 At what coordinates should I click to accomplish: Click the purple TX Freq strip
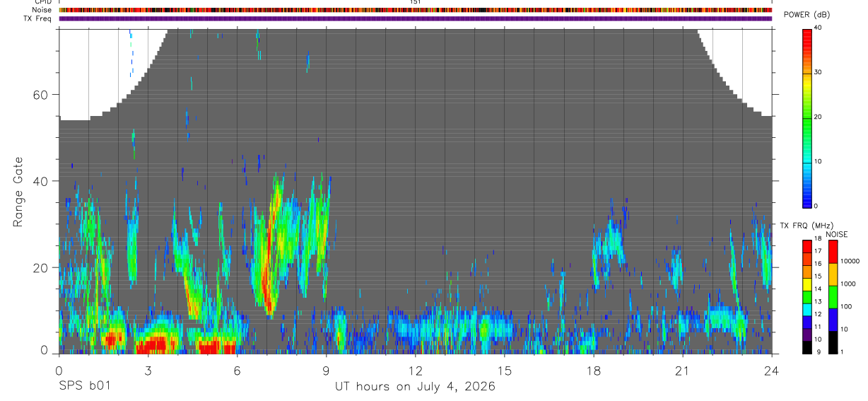coord(416,18)
